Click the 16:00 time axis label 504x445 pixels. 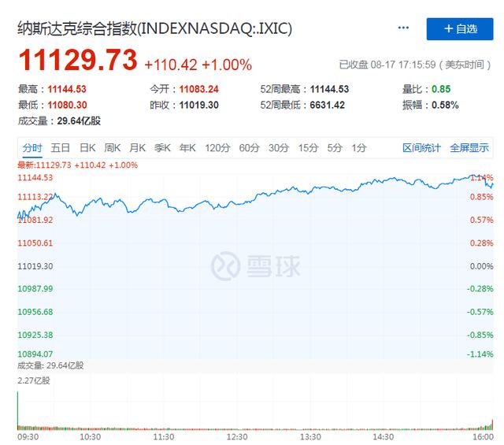(x=483, y=437)
